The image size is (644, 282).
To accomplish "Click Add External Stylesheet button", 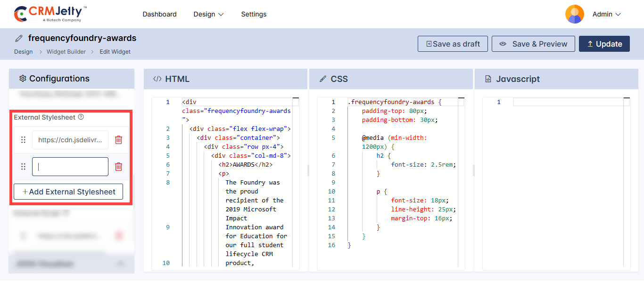I will coord(68,192).
